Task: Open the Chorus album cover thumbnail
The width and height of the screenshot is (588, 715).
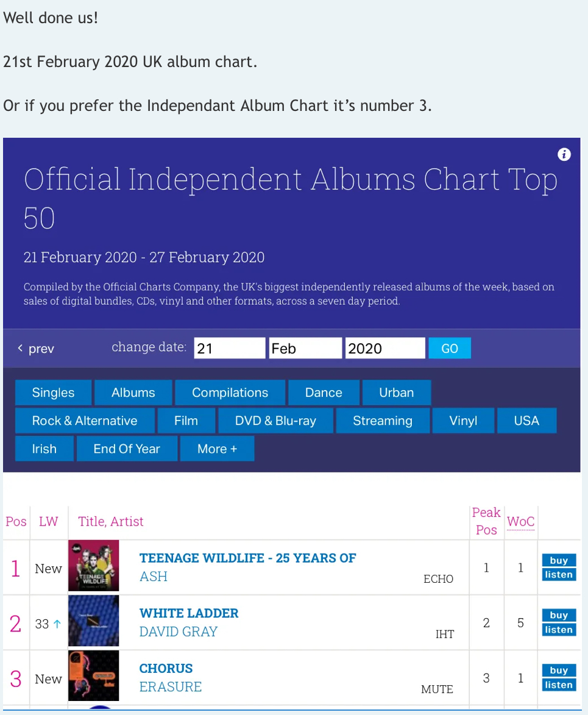Action: (93, 676)
